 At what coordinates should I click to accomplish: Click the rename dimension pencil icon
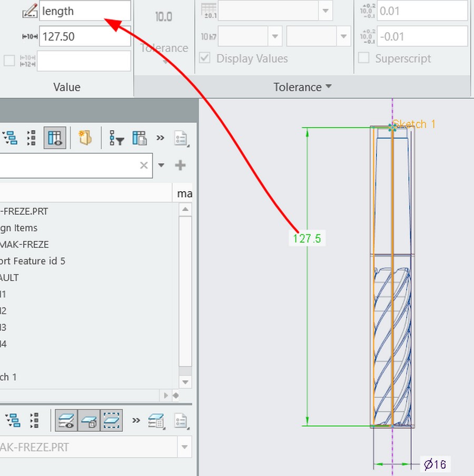[30, 11]
